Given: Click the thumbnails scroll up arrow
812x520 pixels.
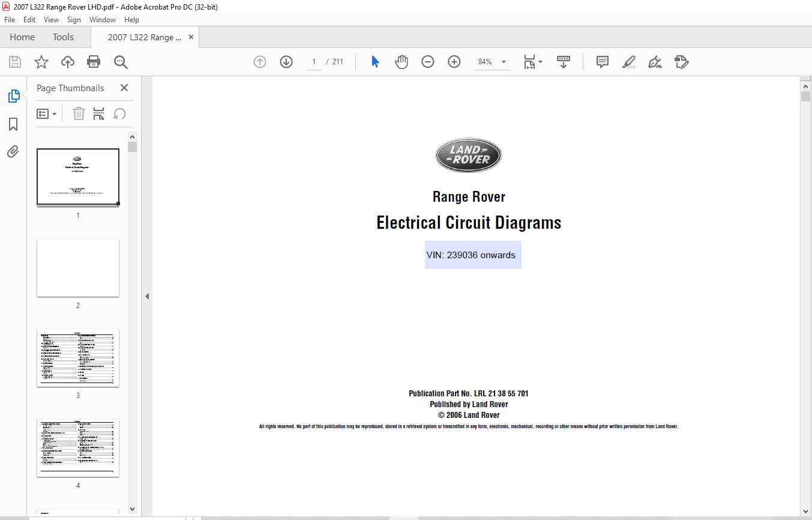Looking at the screenshot, I should click(132, 136).
